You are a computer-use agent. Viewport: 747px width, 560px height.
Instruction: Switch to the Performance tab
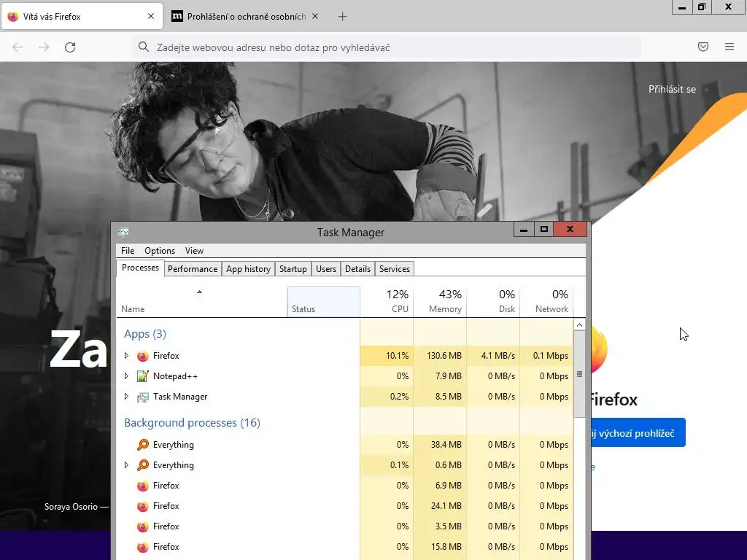[193, 269]
